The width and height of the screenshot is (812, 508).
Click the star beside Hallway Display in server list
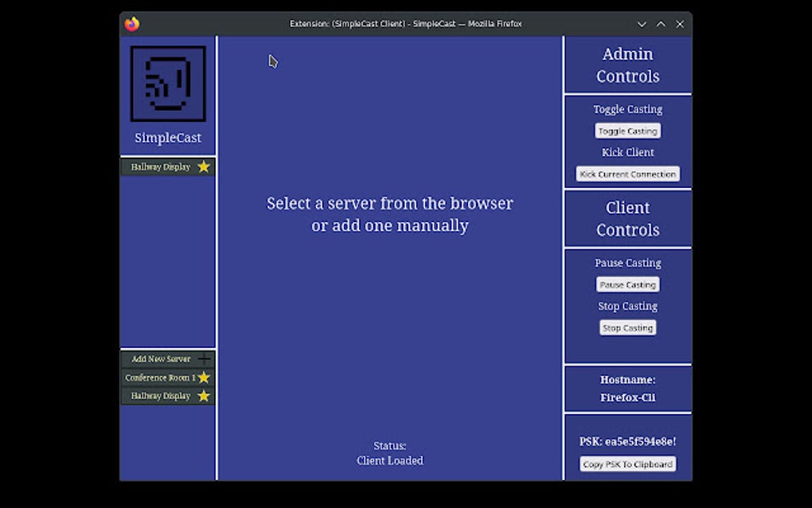click(x=204, y=396)
